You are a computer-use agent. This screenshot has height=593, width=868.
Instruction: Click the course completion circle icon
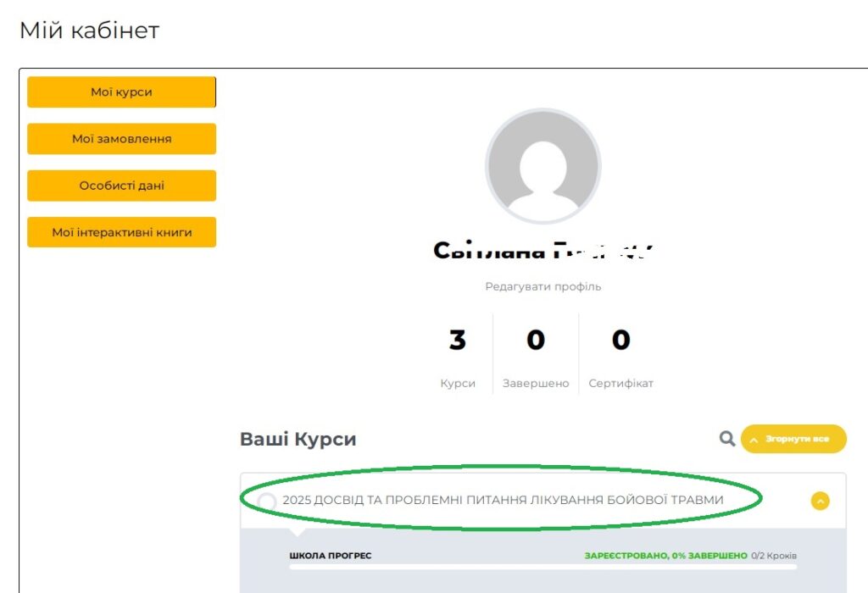267,502
